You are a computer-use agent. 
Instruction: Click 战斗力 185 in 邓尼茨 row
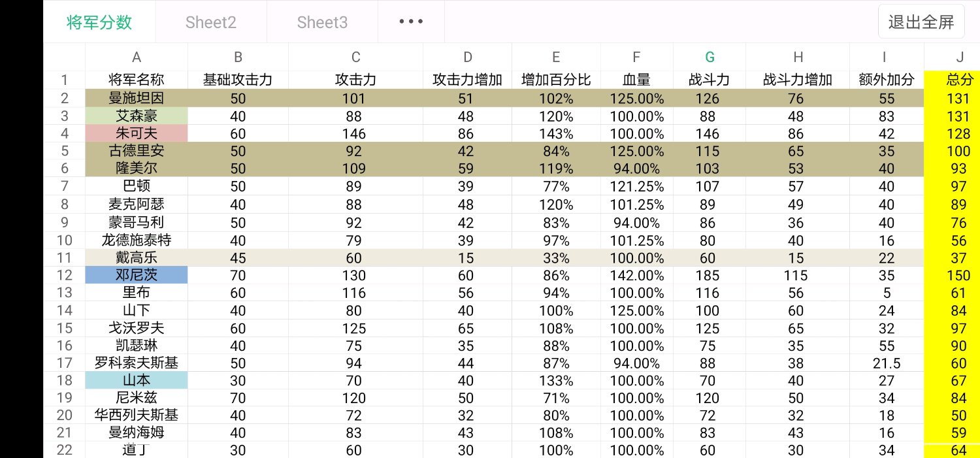click(710, 275)
